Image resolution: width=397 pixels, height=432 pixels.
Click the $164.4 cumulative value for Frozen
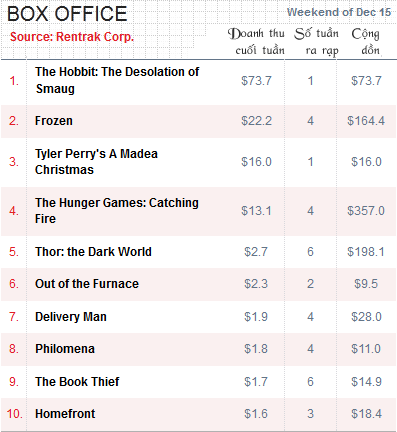click(x=366, y=121)
